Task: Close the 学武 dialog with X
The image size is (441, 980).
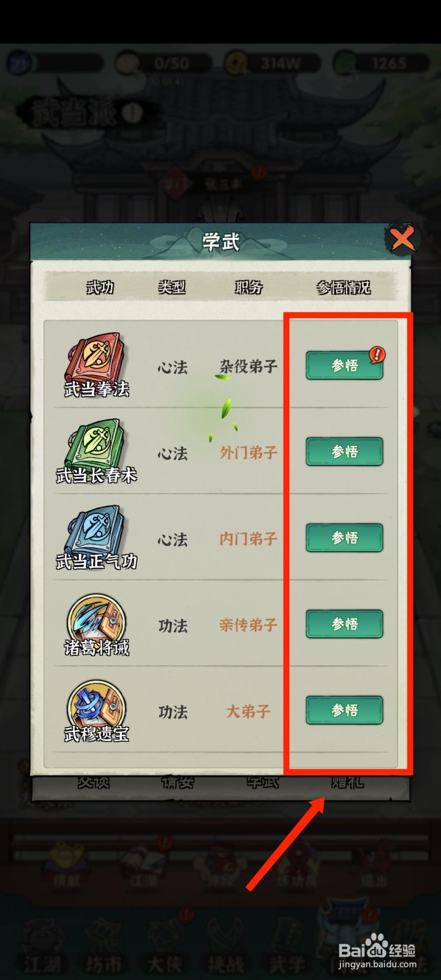Action: [402, 238]
